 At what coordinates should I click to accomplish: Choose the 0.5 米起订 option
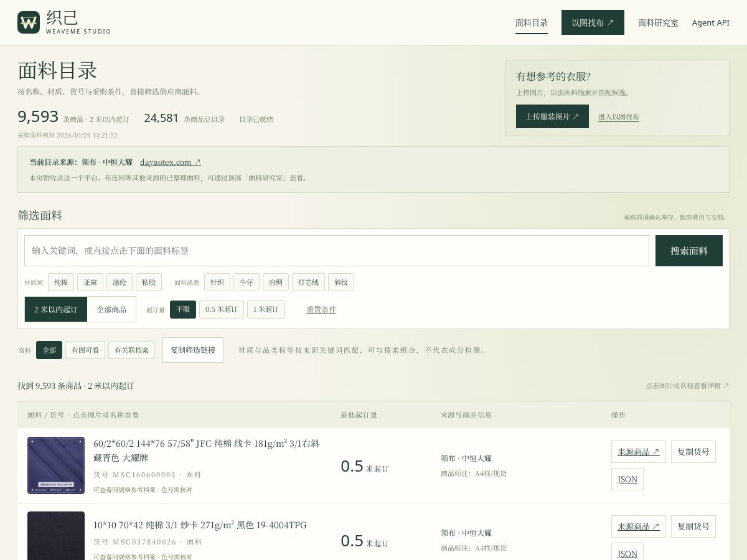click(x=222, y=309)
